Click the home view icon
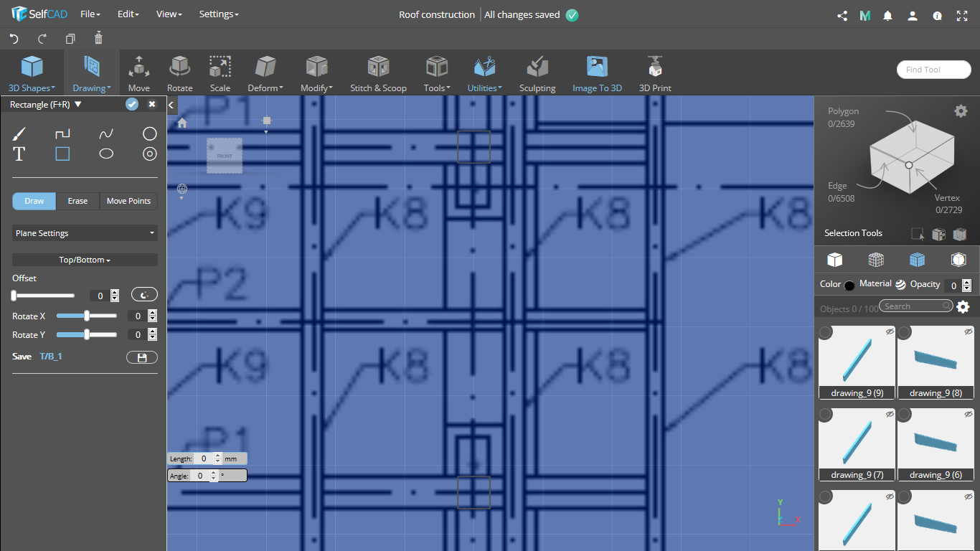980x551 pixels. point(182,123)
